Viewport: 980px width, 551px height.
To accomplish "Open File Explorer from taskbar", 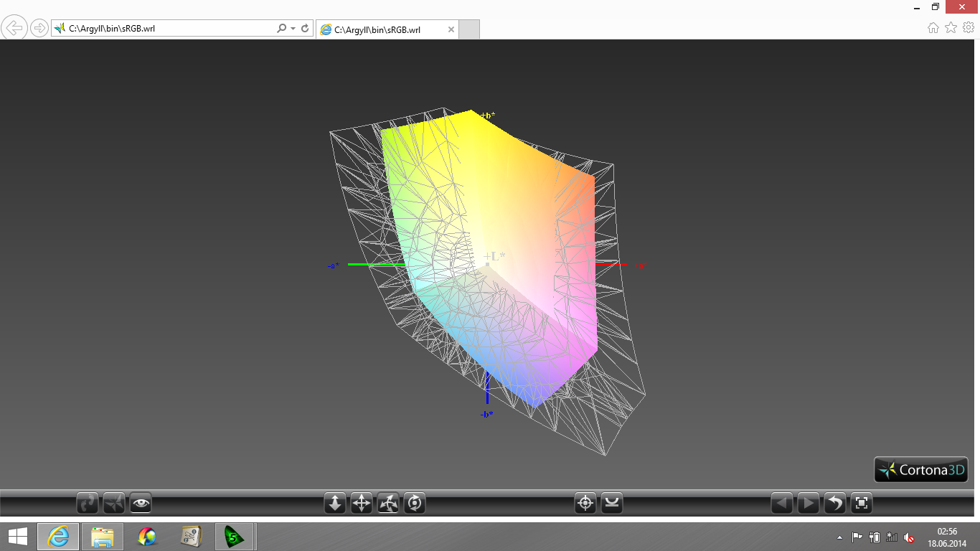I will click(x=103, y=537).
